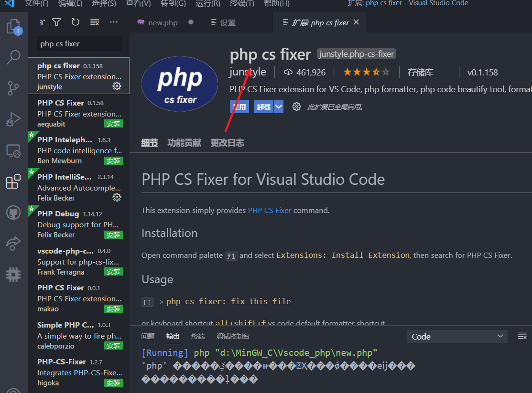Open the PHP CS Fixer hyperlink

point(270,210)
